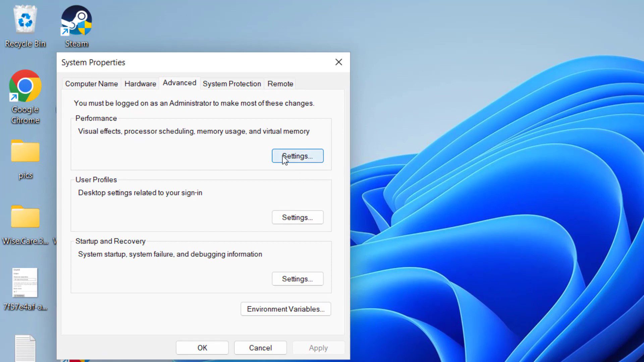Select the pics folder icon

tap(25, 159)
